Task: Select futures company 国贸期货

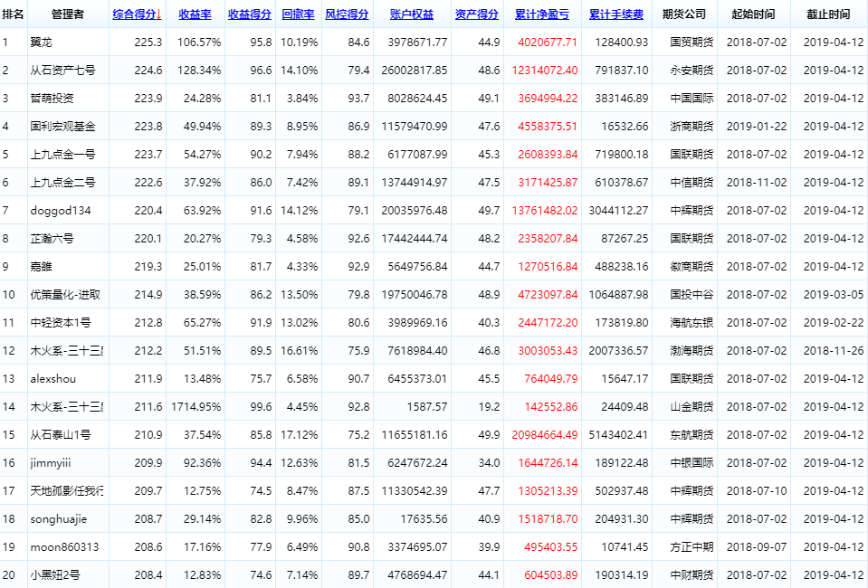Action: (x=692, y=42)
